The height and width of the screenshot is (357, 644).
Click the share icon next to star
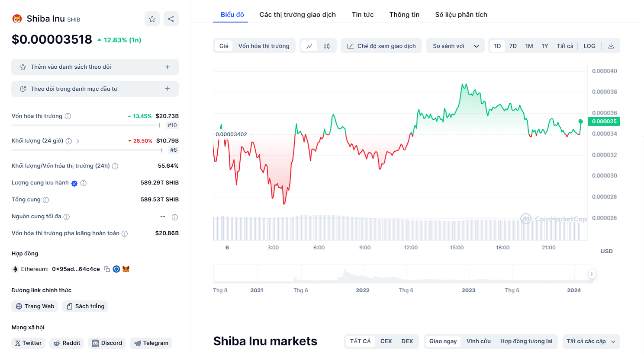pos(171,19)
